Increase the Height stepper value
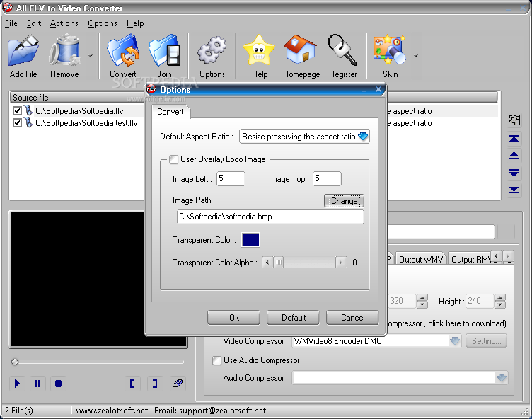The width and height of the screenshot is (532, 419). click(499, 297)
